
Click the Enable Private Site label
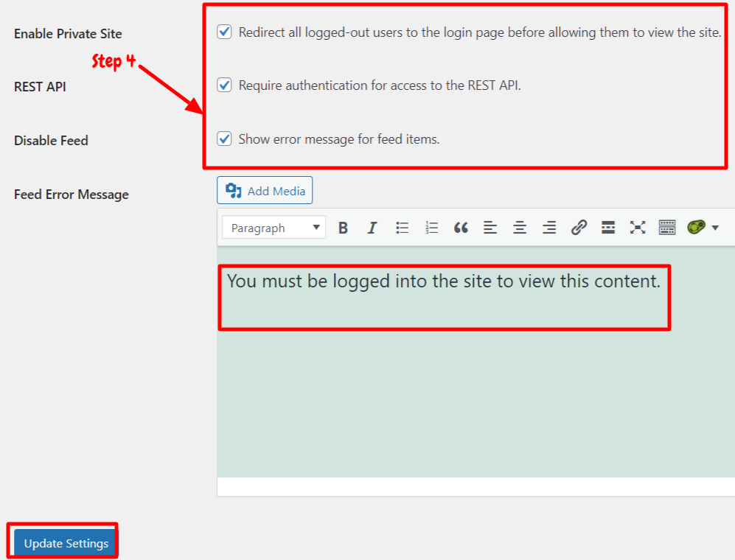click(68, 34)
